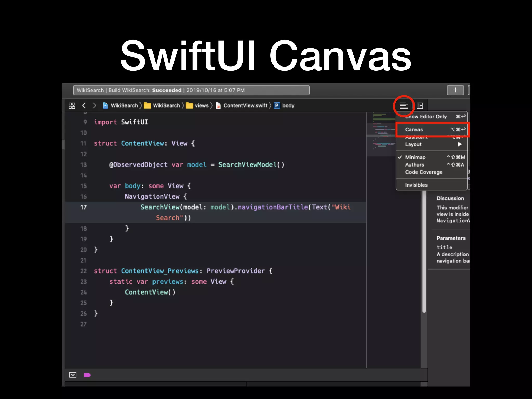This screenshot has width=532, height=399.
Task: Go forward with right chevron arrow
Action: pyautogui.click(x=94, y=105)
